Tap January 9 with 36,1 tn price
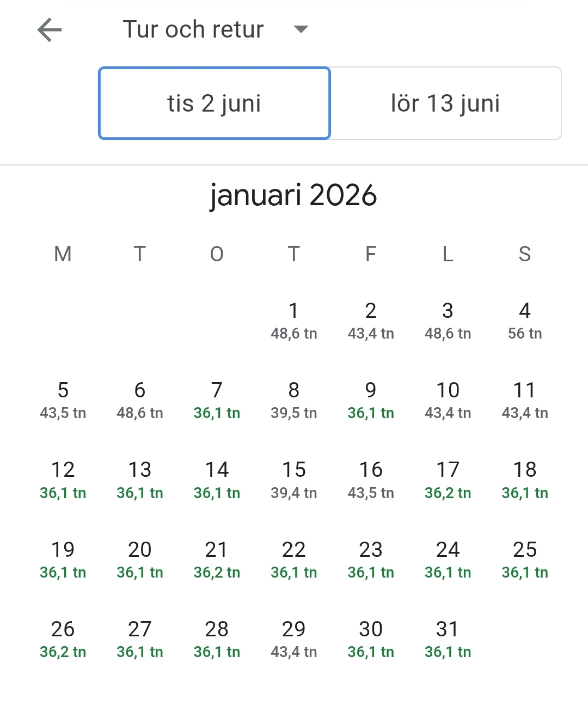 (371, 400)
